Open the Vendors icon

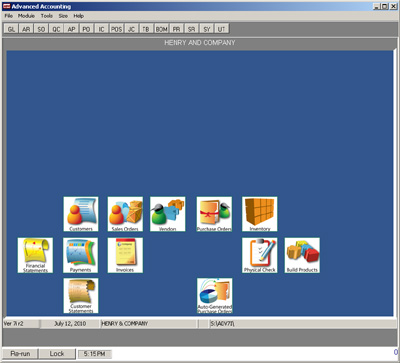[x=168, y=214]
